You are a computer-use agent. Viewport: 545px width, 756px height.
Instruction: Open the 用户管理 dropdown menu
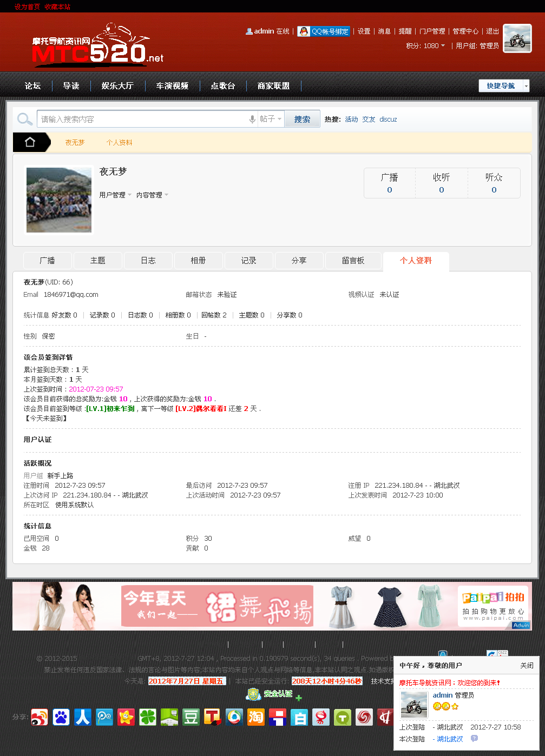click(x=115, y=195)
